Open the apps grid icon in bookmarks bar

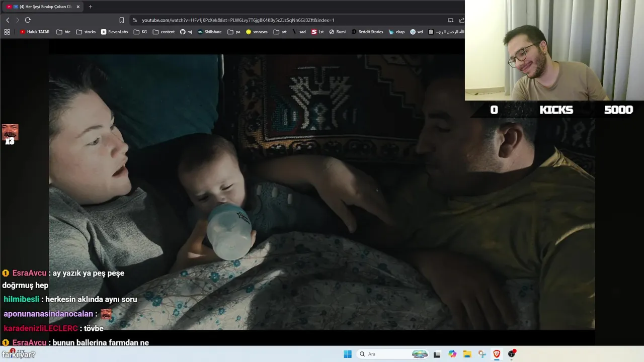point(7,32)
